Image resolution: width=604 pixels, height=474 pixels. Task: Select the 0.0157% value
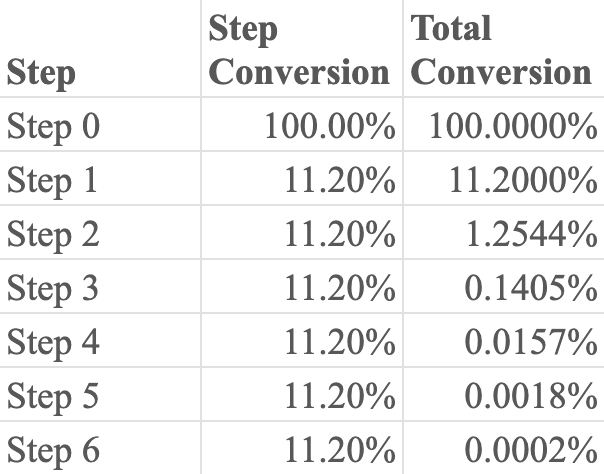[x=531, y=343]
